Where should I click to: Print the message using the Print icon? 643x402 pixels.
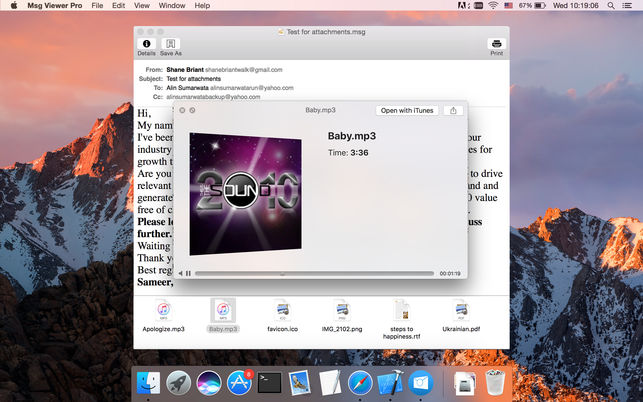pyautogui.click(x=496, y=44)
